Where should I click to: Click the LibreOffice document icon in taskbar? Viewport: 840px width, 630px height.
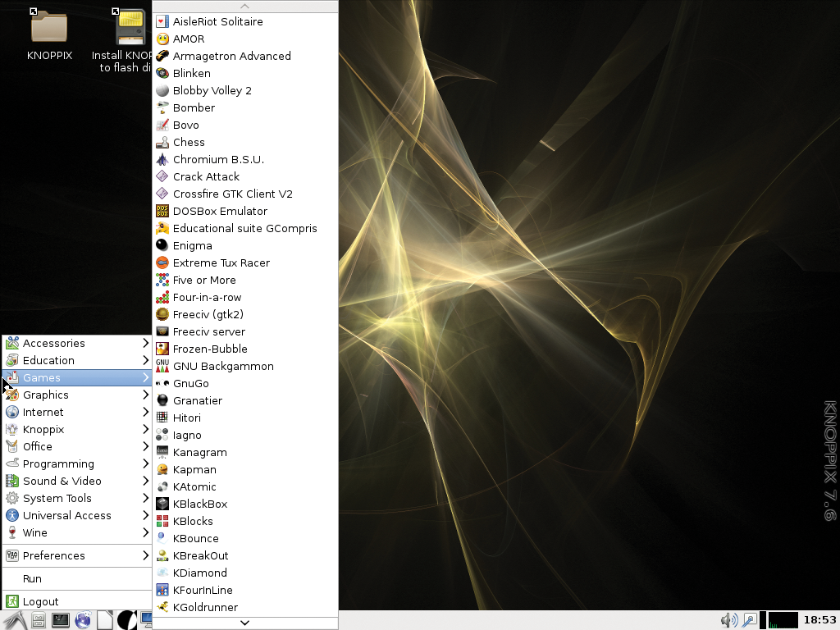click(x=104, y=620)
